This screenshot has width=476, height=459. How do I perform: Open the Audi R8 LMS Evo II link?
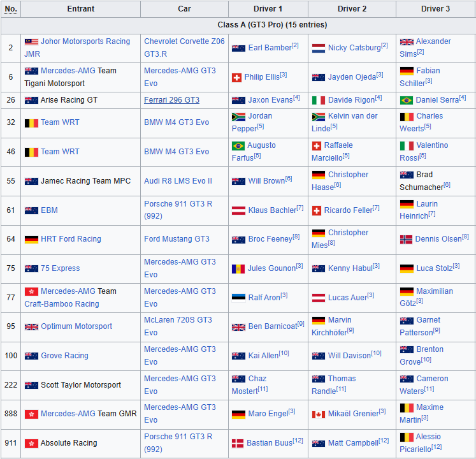tap(178, 181)
